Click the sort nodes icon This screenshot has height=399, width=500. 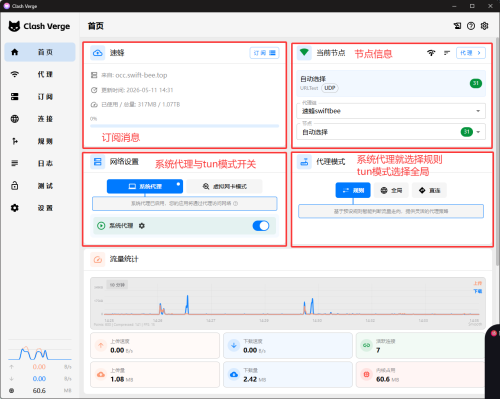[x=447, y=53]
